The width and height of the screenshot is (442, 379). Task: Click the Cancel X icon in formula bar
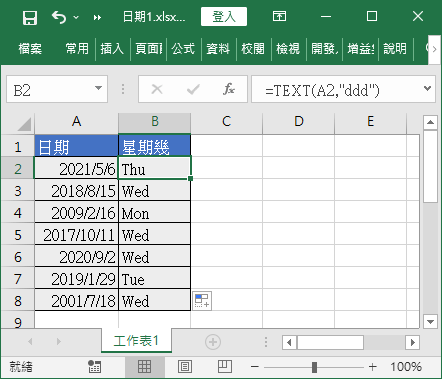(x=157, y=89)
